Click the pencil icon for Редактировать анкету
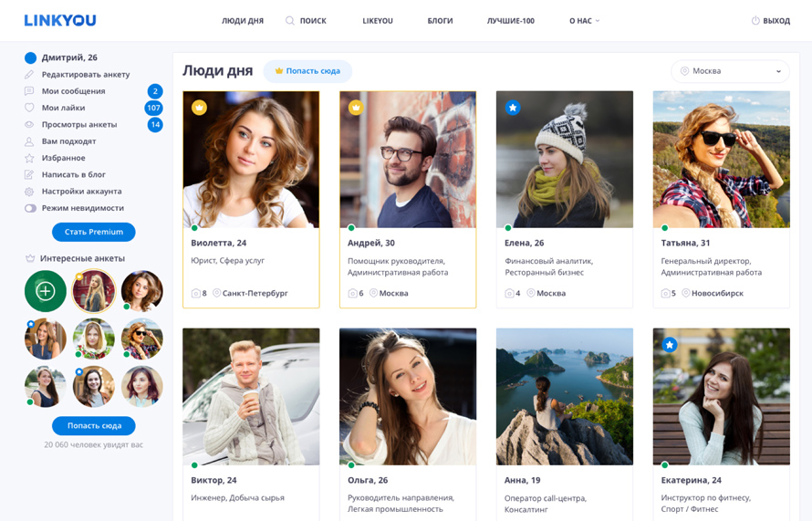 (29, 75)
